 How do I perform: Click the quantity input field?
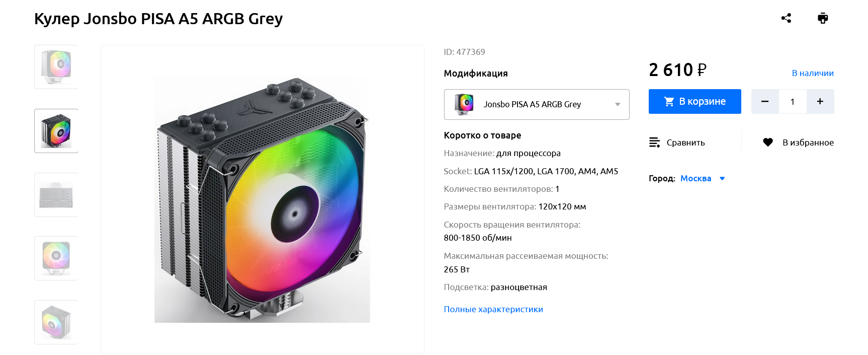point(793,102)
